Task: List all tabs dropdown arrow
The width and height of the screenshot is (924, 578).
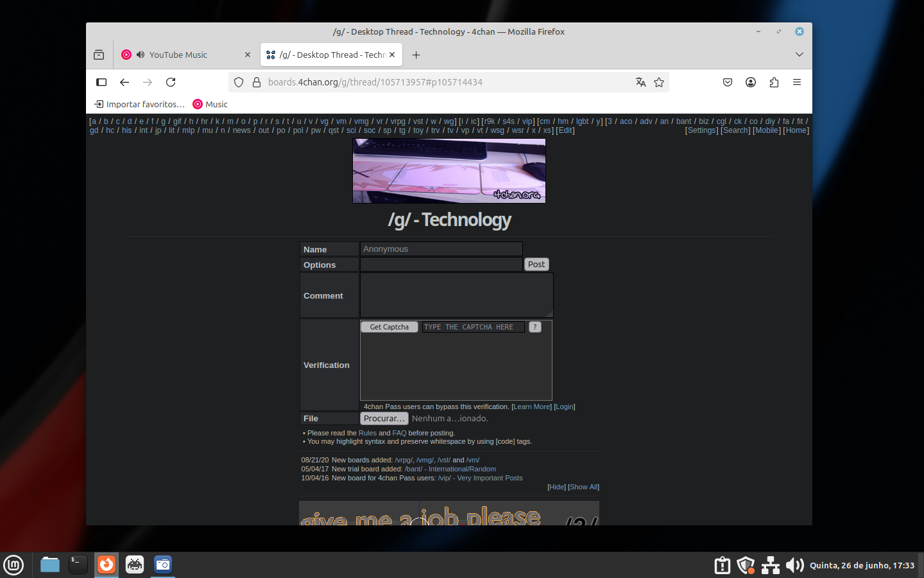Action: (x=800, y=55)
